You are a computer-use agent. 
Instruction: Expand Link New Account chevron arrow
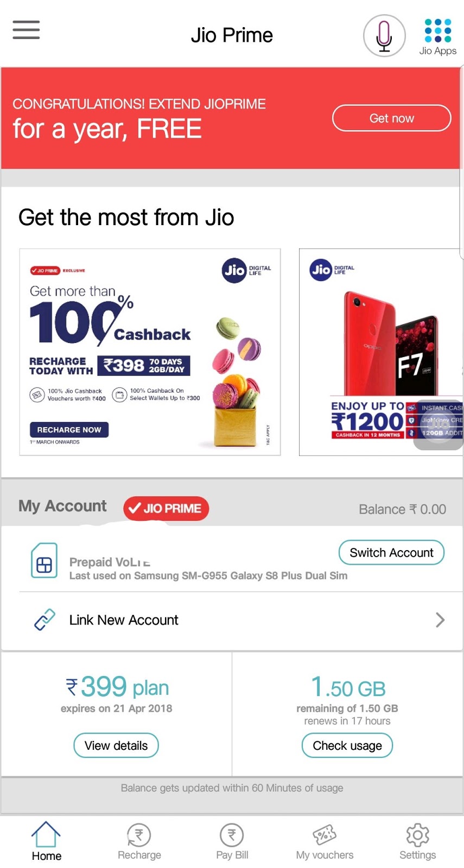click(x=440, y=620)
